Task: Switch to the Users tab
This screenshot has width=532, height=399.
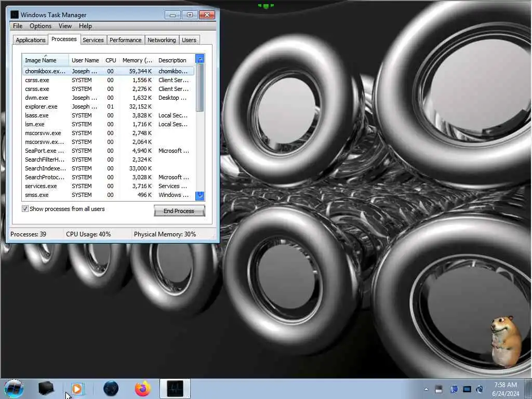Action: point(189,40)
